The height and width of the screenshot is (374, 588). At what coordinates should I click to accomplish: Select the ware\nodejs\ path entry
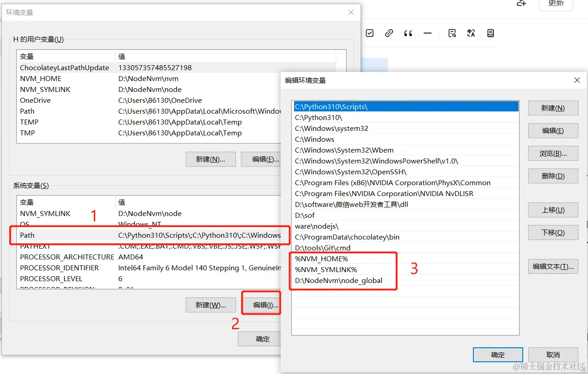pos(405,226)
